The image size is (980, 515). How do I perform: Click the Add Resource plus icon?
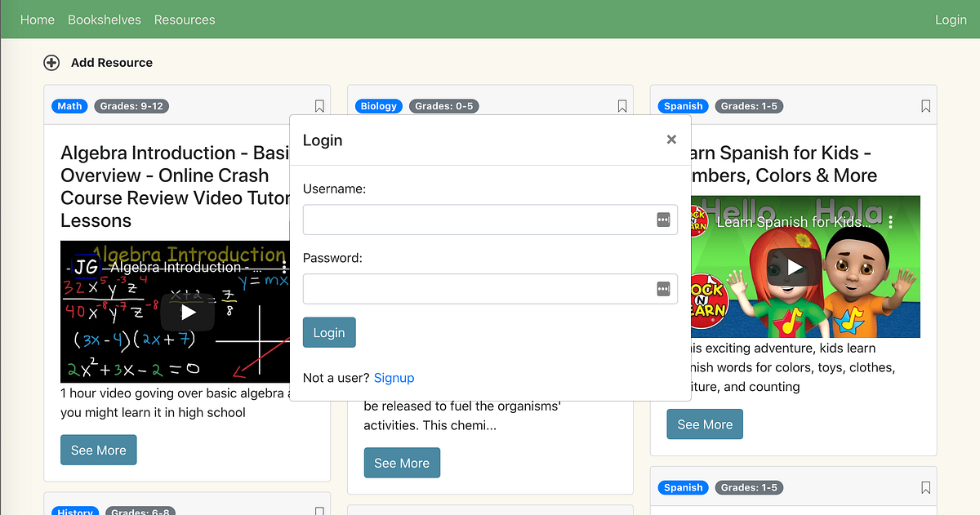pyautogui.click(x=51, y=62)
